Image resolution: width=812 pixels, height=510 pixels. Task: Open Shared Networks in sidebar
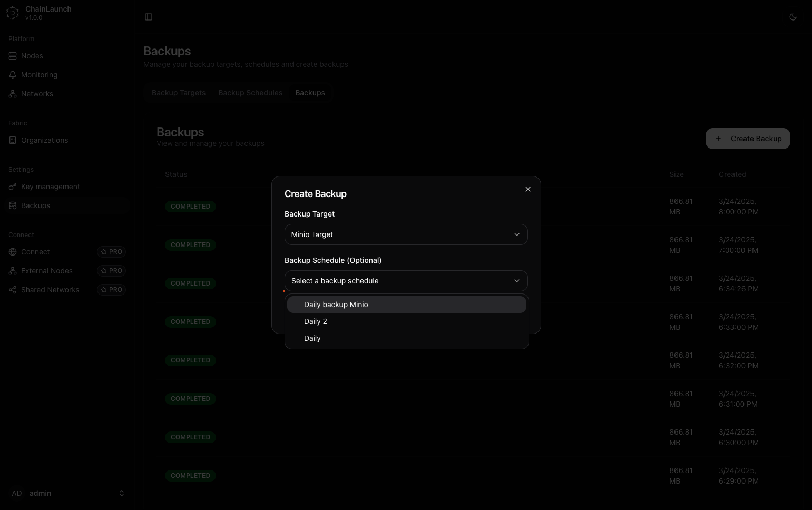pos(50,290)
